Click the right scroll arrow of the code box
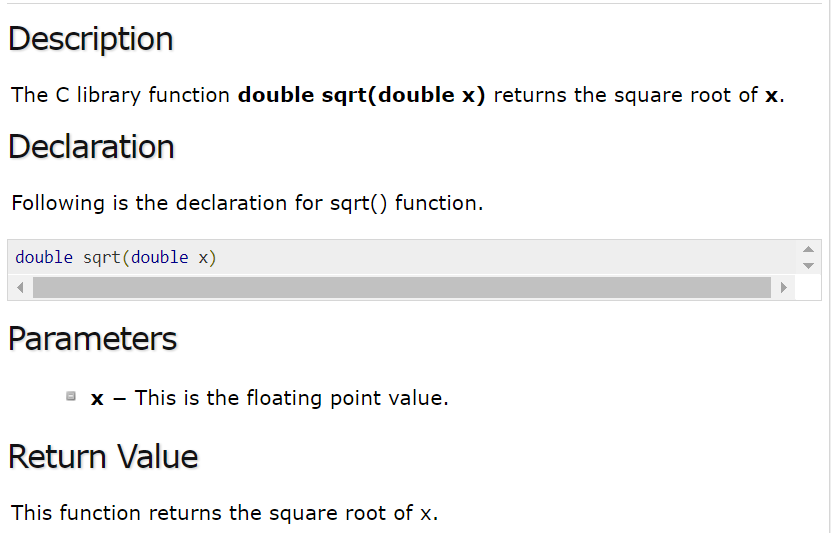Viewport: 831px width, 533px height. coord(784,288)
